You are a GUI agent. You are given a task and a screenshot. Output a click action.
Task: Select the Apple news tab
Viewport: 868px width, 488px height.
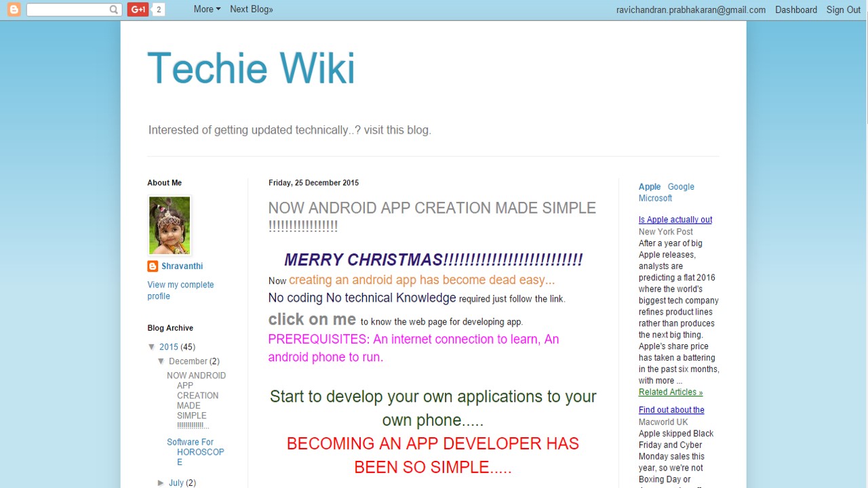coord(649,187)
